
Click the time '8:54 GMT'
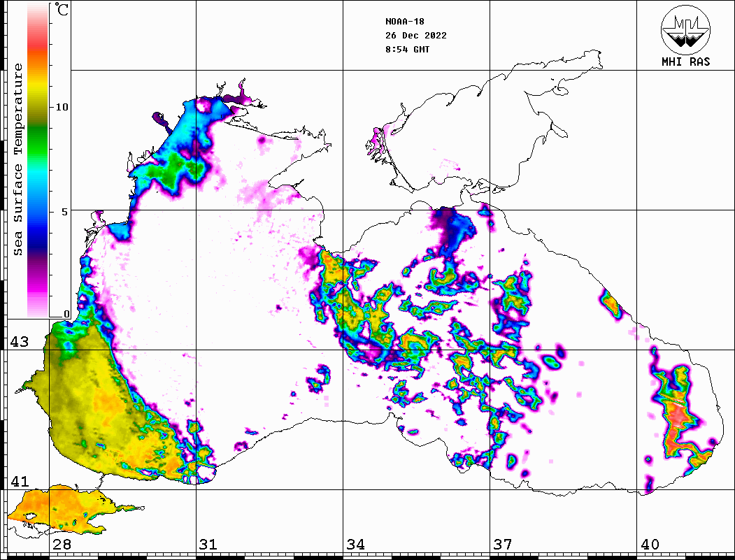tap(407, 50)
